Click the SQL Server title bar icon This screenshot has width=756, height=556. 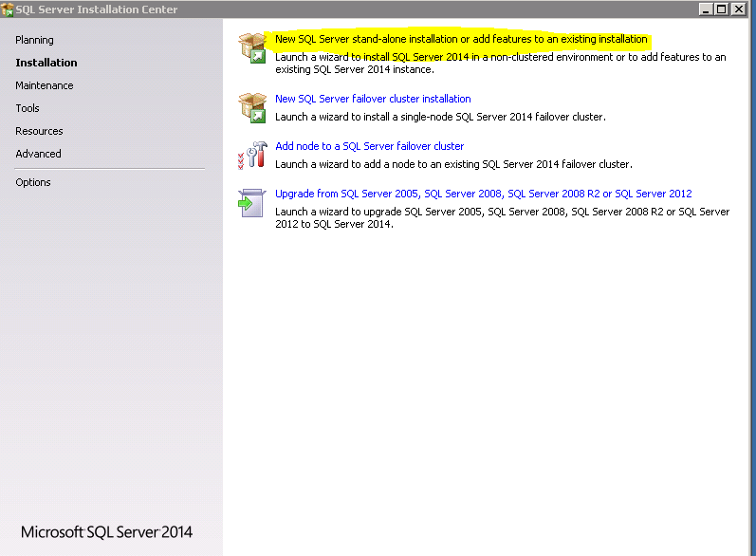click(8, 9)
